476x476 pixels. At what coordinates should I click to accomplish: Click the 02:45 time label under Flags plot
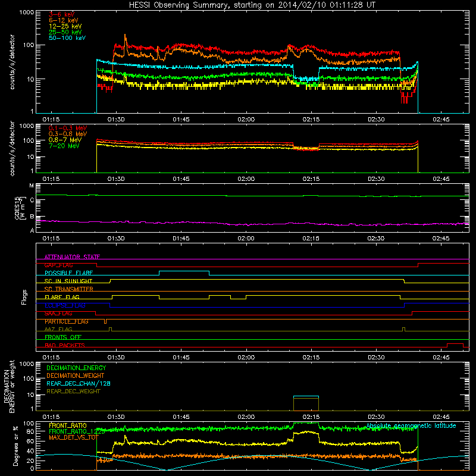(441, 358)
